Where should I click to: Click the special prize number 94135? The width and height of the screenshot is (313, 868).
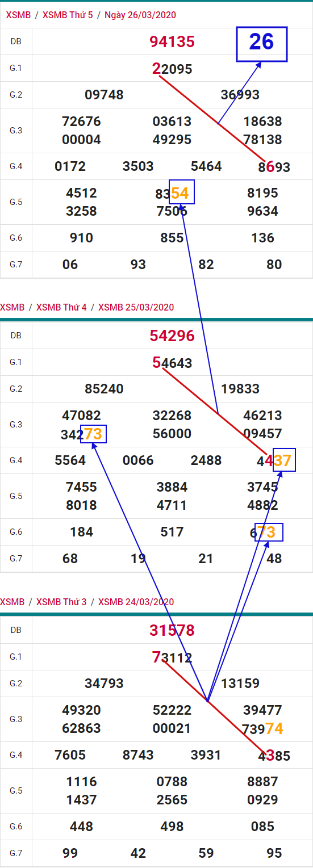tap(172, 41)
